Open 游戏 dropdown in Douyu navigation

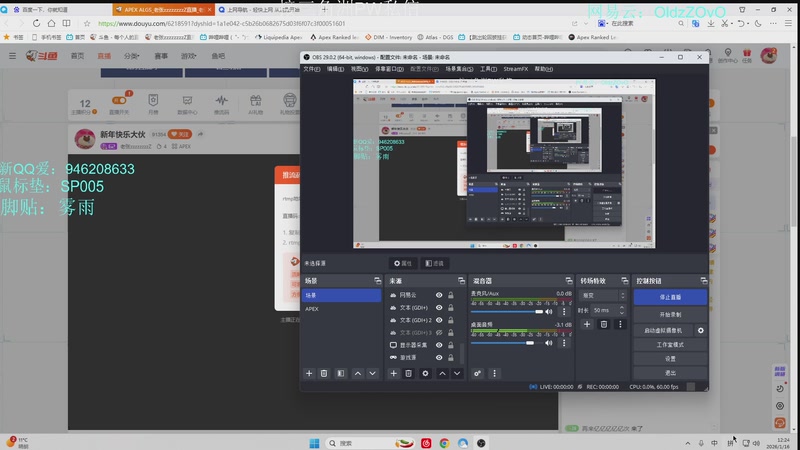point(189,56)
